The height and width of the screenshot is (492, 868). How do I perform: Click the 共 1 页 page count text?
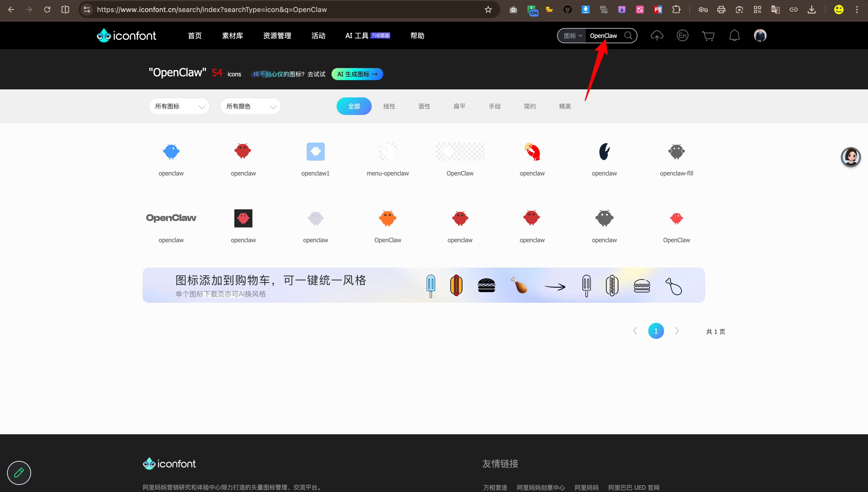point(716,332)
